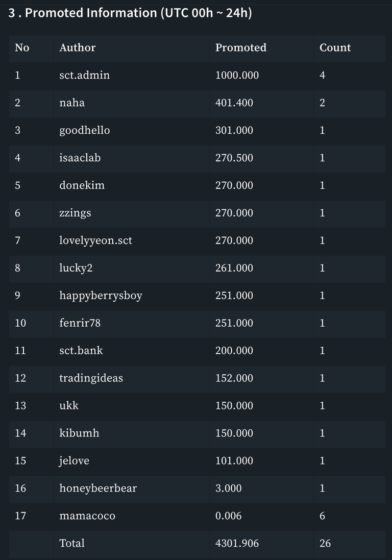Select the naha author cell
Viewport: 392px width, 560px height.
click(x=72, y=103)
